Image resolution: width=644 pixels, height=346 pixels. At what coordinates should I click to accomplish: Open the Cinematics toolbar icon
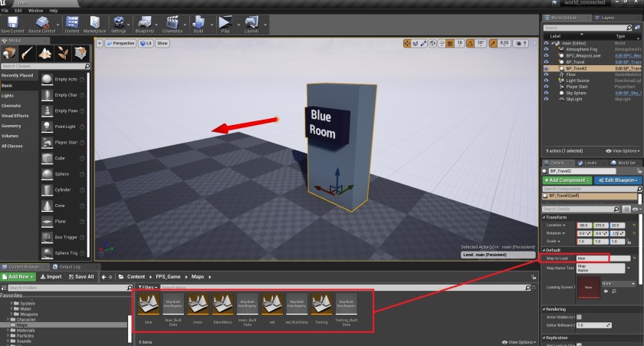172,25
